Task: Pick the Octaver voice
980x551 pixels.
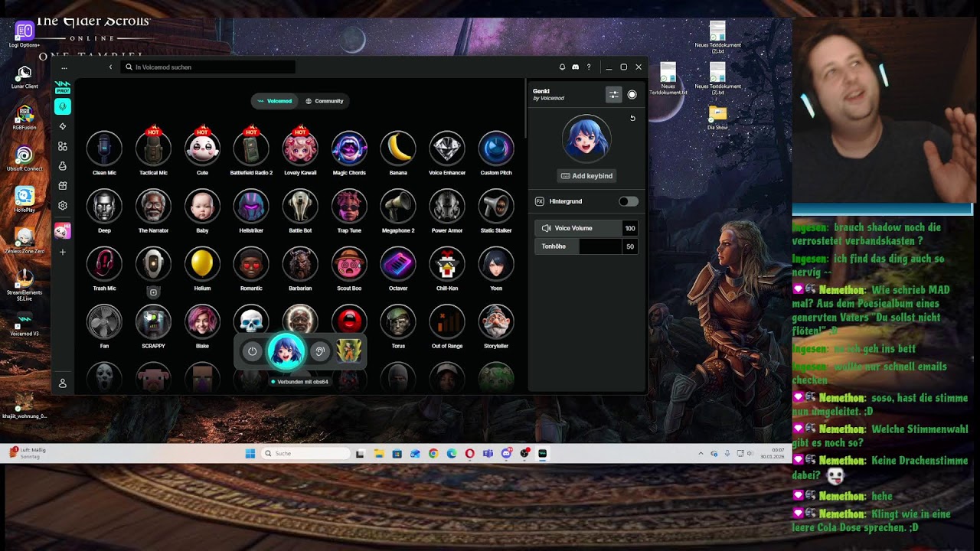Action: 398,264
